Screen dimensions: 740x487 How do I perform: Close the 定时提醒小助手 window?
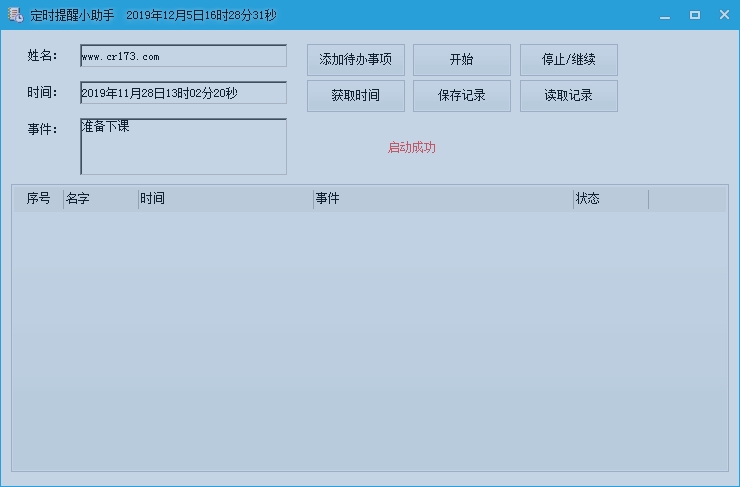(723, 15)
